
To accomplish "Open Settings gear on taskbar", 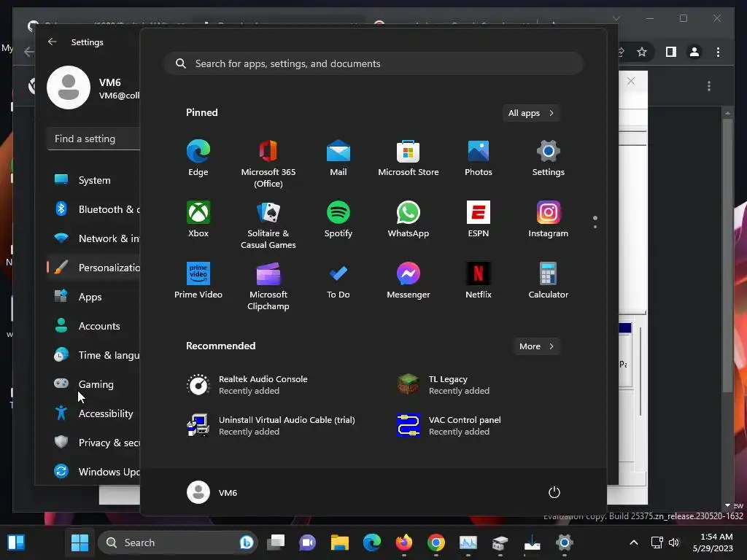I will pos(564,542).
